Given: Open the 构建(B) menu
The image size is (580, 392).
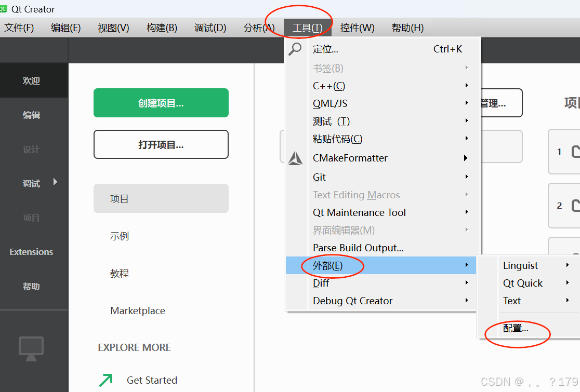Looking at the screenshot, I should (162, 28).
